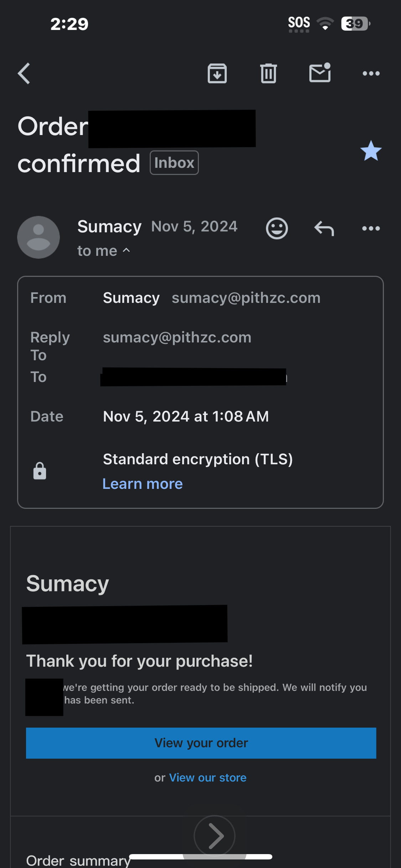Tap the Reply To email address
401x868 pixels.
click(x=177, y=337)
